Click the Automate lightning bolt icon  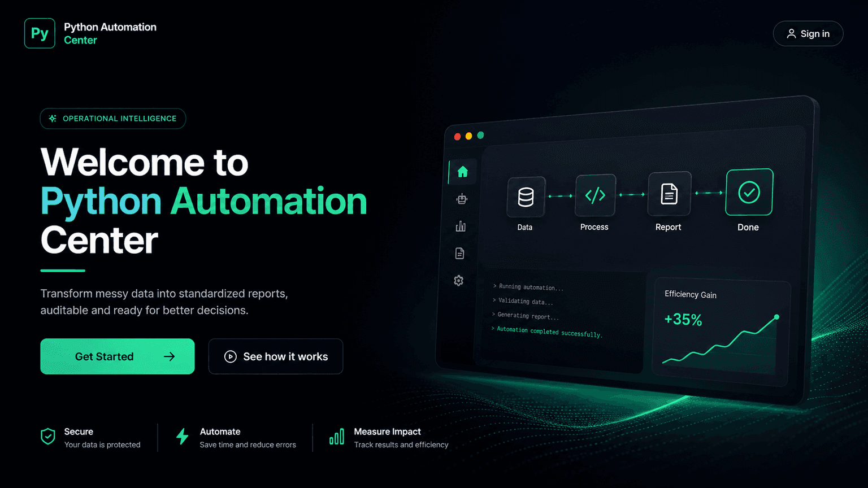[x=182, y=436]
